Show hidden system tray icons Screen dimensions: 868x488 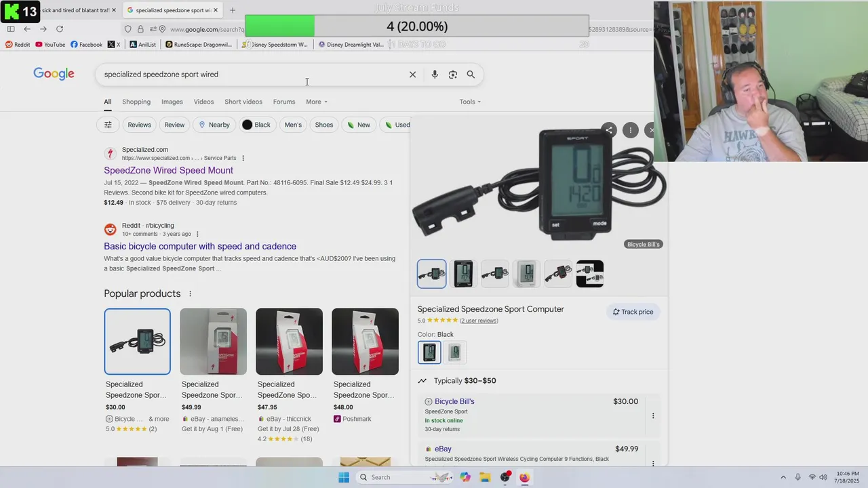[x=783, y=477]
